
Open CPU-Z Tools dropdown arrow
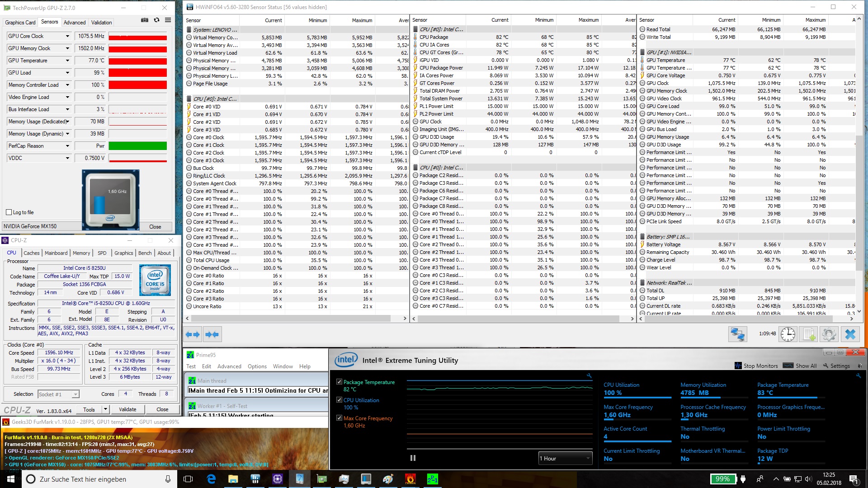coord(105,409)
